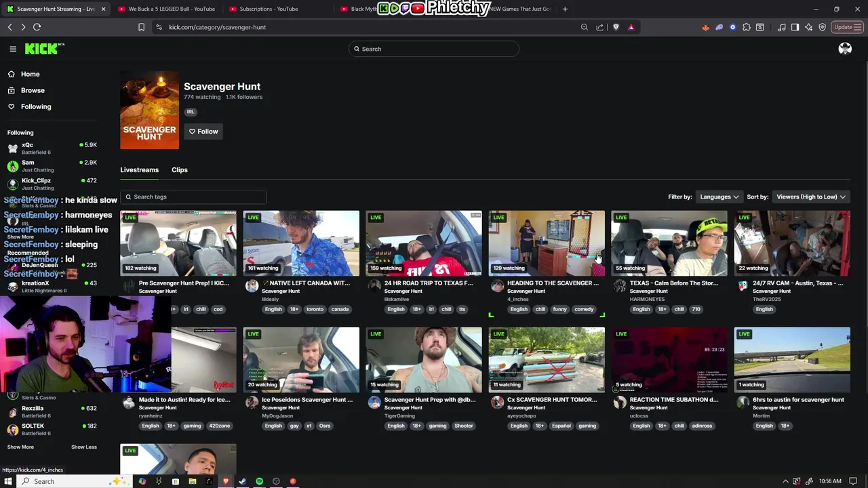868x488 pixels.
Task: Open the Leo AI sparkle icon
Action: pyautogui.click(x=809, y=27)
